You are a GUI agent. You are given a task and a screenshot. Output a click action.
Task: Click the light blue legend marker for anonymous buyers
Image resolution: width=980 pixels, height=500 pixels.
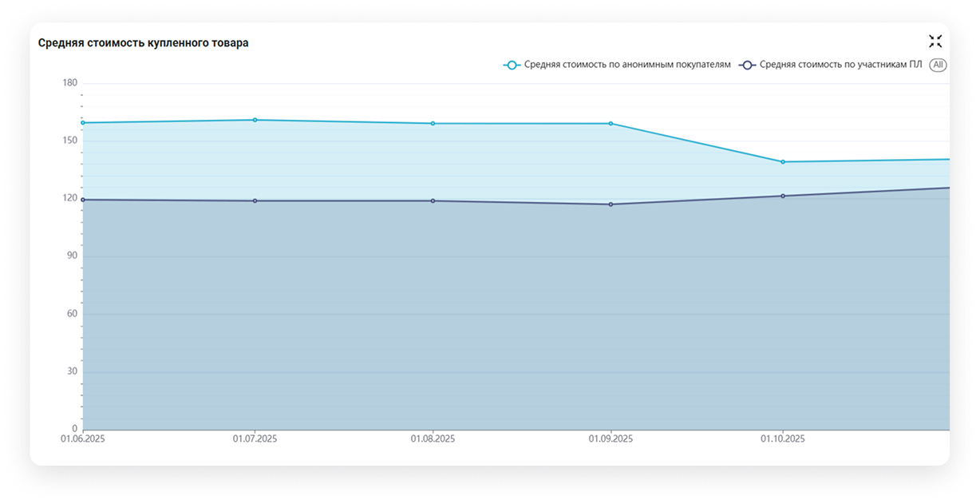click(512, 65)
